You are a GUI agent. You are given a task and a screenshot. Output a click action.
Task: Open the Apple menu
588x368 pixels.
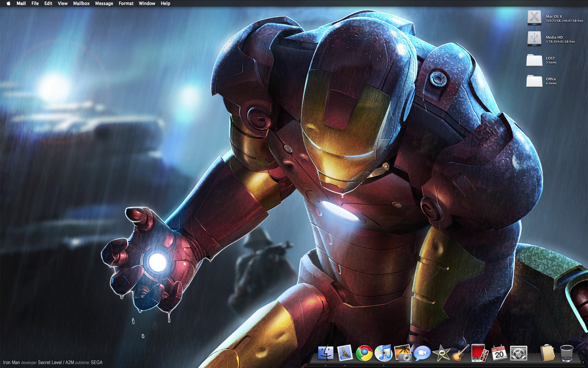(8, 3)
